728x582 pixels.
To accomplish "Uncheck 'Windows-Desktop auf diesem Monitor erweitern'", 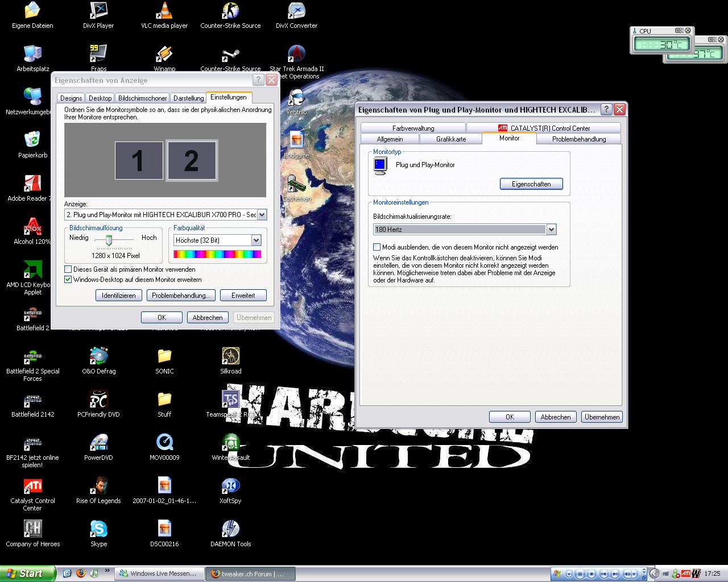I will 68,280.
